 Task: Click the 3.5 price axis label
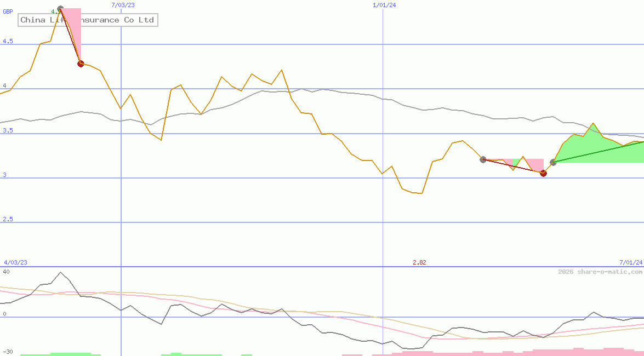[8, 131]
